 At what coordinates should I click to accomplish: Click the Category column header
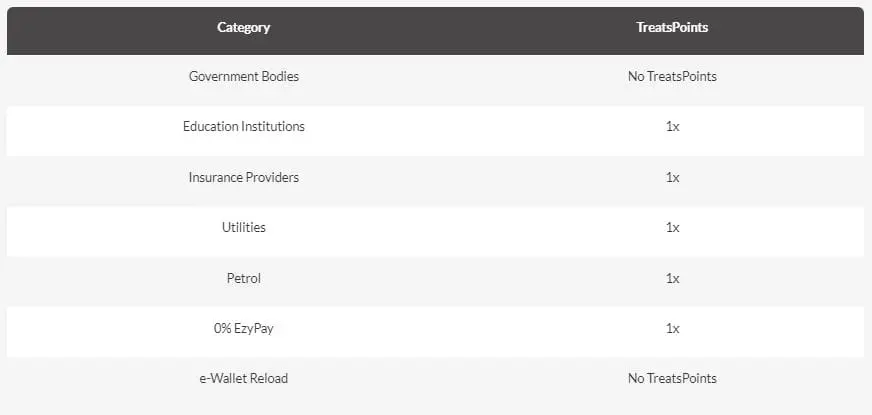pos(244,28)
